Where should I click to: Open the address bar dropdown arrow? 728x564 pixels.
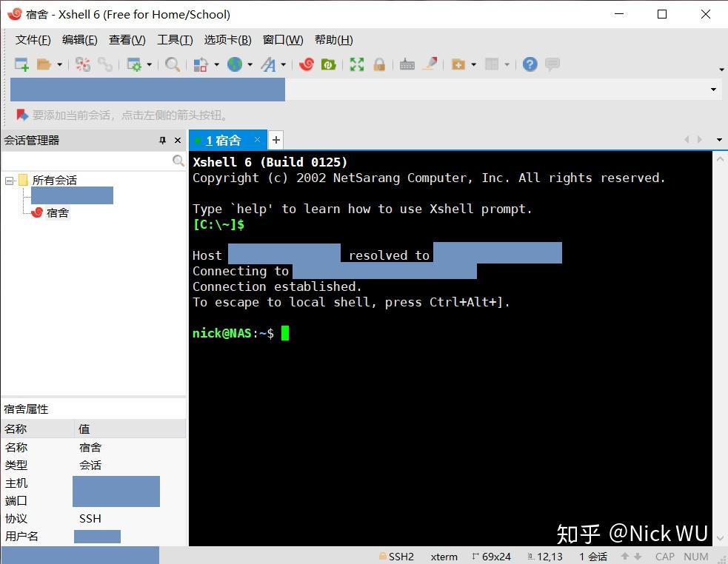pyautogui.click(x=712, y=89)
